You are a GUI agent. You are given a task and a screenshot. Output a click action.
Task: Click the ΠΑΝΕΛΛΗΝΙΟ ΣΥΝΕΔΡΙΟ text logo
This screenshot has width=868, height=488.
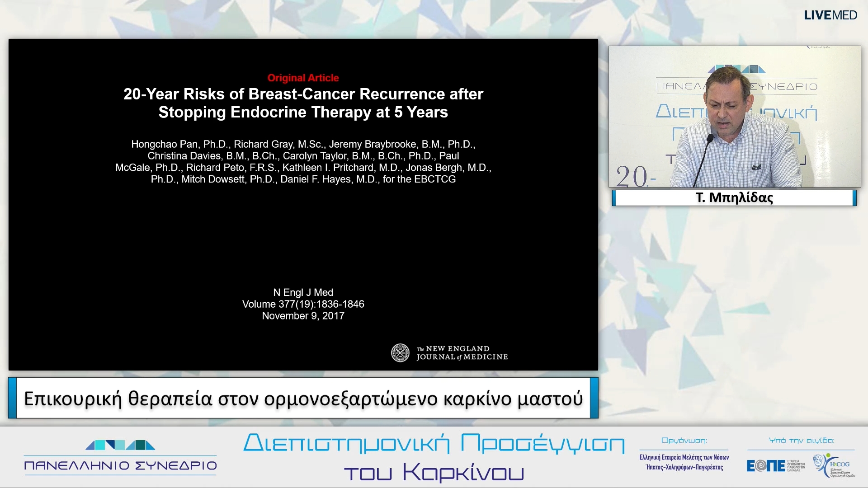pos(120,465)
